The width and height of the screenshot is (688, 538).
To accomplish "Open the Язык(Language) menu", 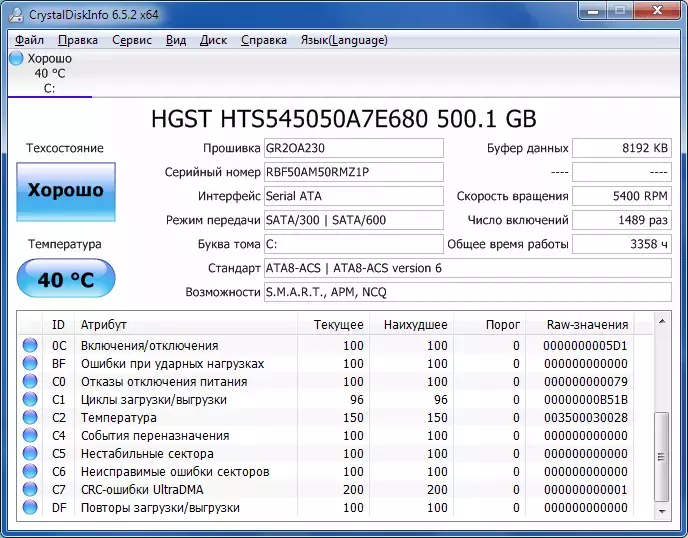I will point(344,40).
